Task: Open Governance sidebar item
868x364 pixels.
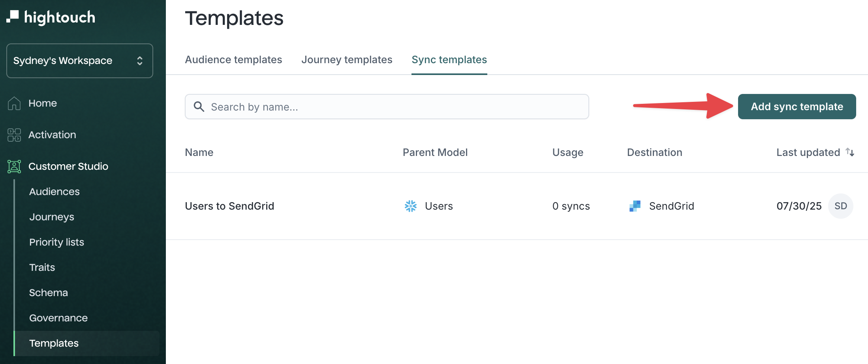Action: (58, 318)
